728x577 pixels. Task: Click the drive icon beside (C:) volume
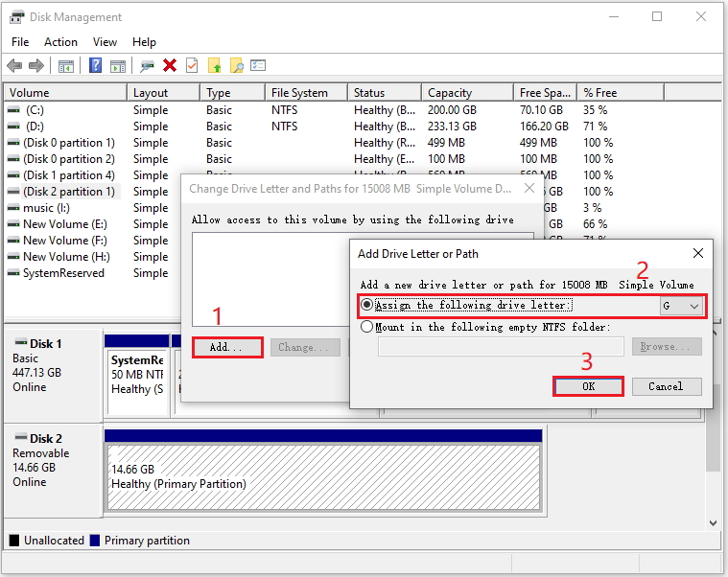[14, 110]
